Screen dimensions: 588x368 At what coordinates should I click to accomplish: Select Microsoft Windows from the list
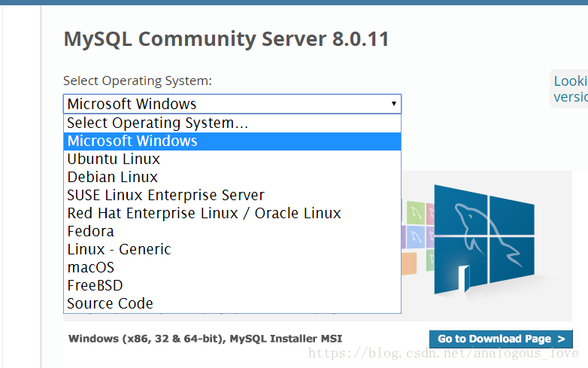point(132,141)
